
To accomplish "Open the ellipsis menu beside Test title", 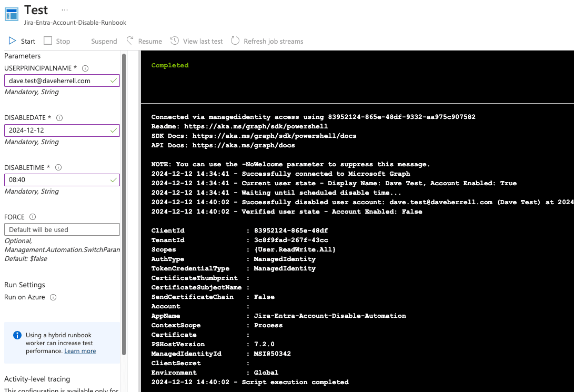I will [65, 10].
